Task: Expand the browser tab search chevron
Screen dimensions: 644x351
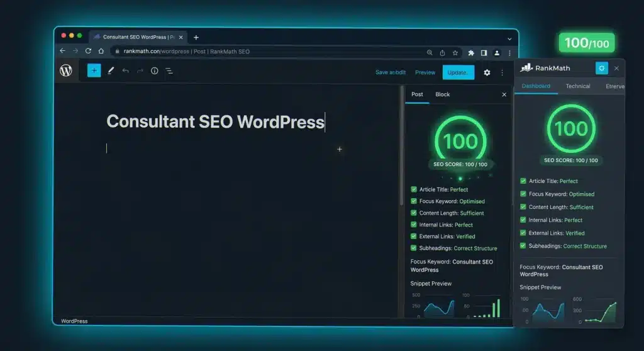Action: click(509, 39)
